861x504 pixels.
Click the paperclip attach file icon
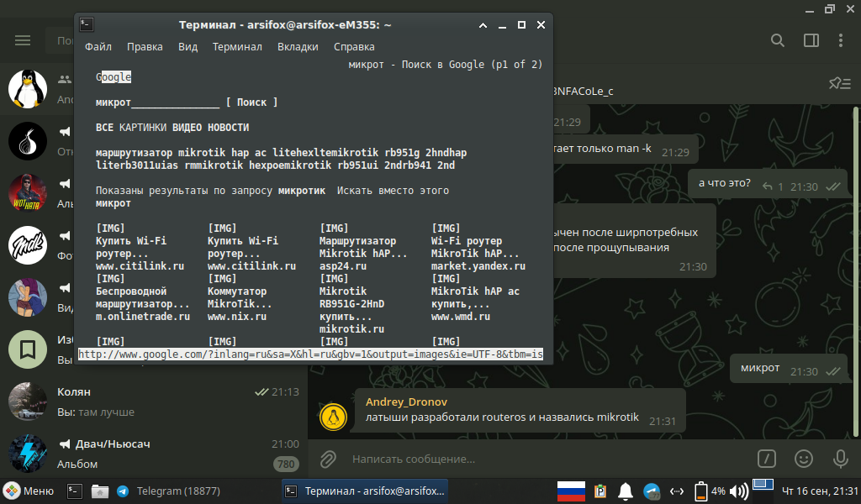point(328,459)
